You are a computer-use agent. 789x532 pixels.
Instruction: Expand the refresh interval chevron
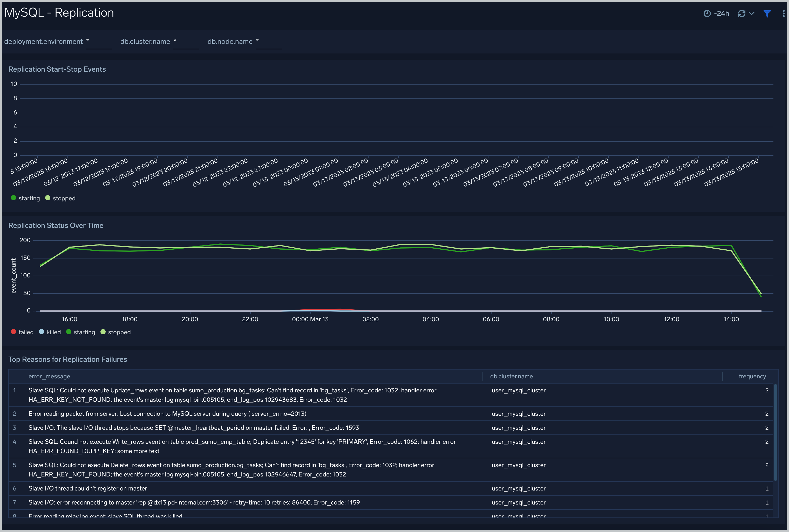[x=751, y=13]
